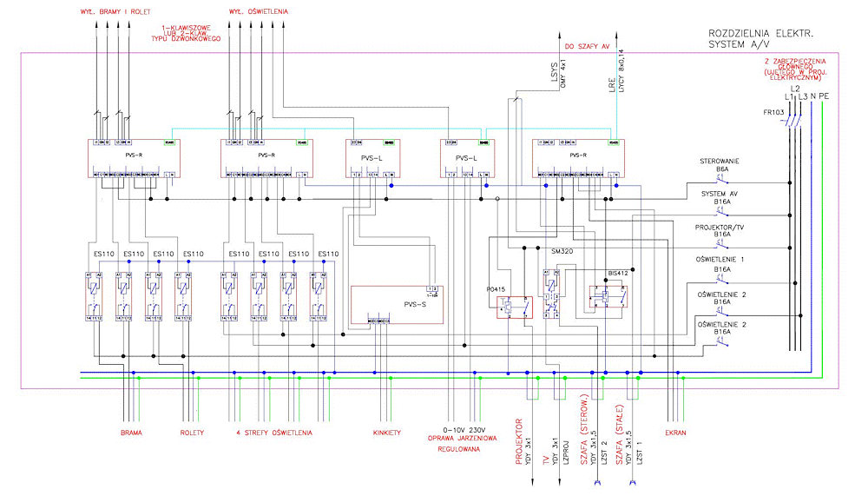Click the leftmost PVS-R module block

pos(133,157)
